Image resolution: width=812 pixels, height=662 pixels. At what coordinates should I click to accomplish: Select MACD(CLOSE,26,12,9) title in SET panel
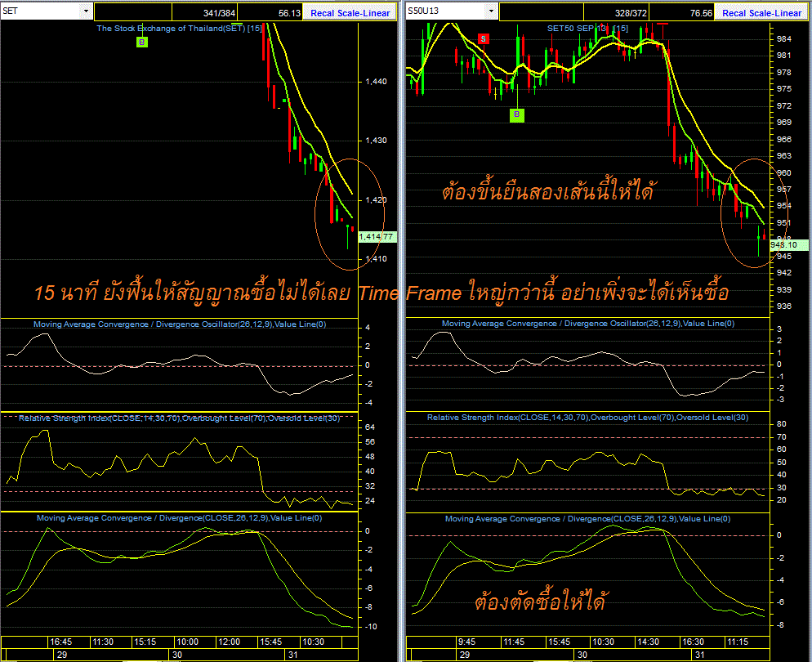[179, 518]
